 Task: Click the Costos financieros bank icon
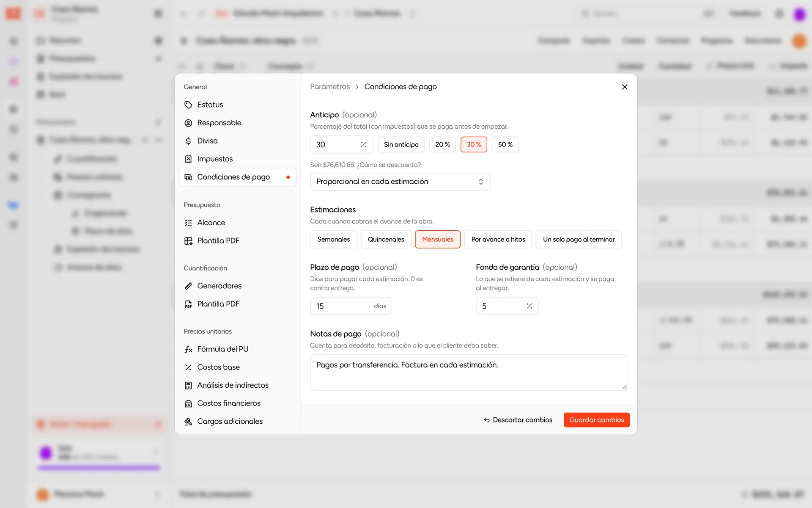188,403
